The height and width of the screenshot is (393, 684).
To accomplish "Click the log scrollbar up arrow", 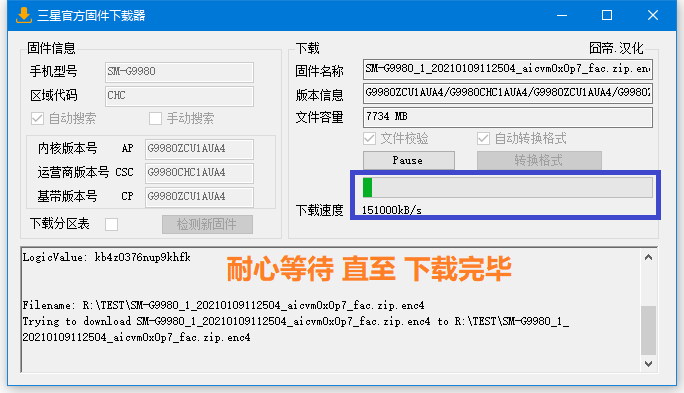I will click(x=648, y=257).
